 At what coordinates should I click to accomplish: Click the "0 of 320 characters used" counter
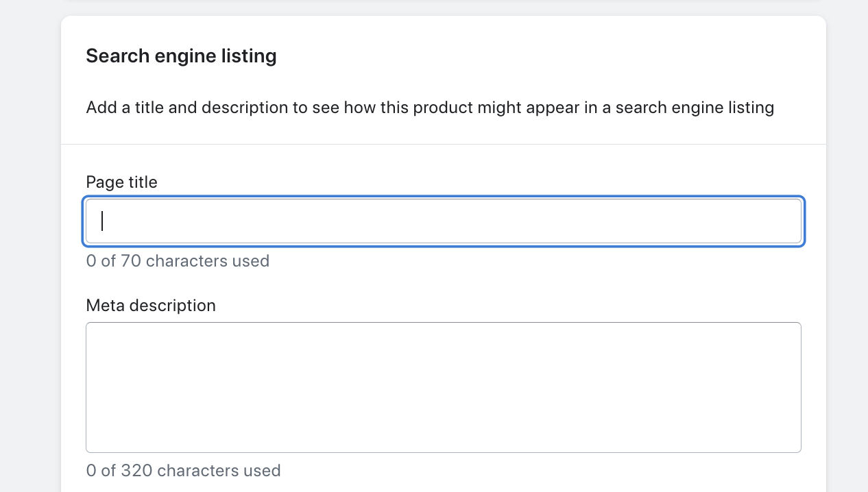click(x=183, y=471)
